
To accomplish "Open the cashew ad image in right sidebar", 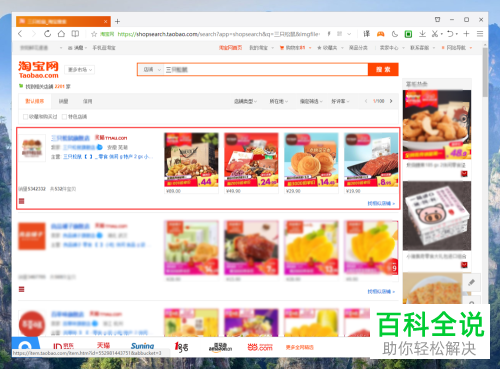I will click(x=437, y=125).
